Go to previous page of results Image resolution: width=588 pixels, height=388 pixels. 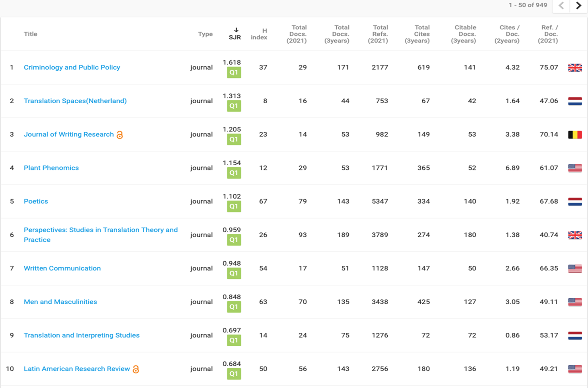pos(561,6)
